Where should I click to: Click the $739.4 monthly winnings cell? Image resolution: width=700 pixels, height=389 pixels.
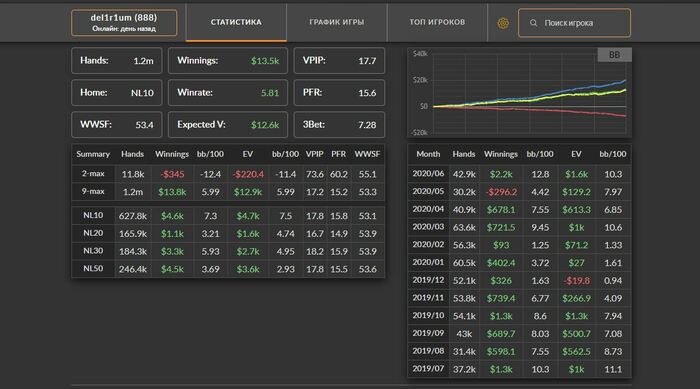(x=501, y=298)
